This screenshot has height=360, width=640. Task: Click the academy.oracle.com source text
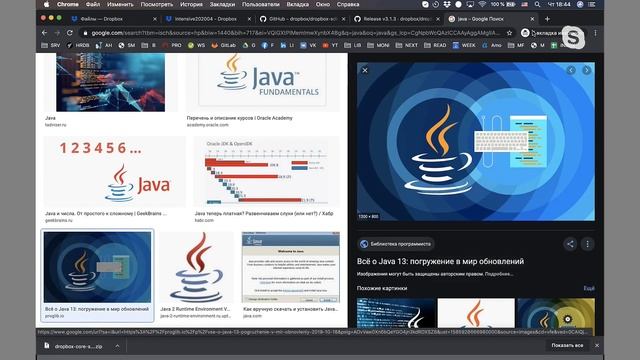(x=208, y=125)
